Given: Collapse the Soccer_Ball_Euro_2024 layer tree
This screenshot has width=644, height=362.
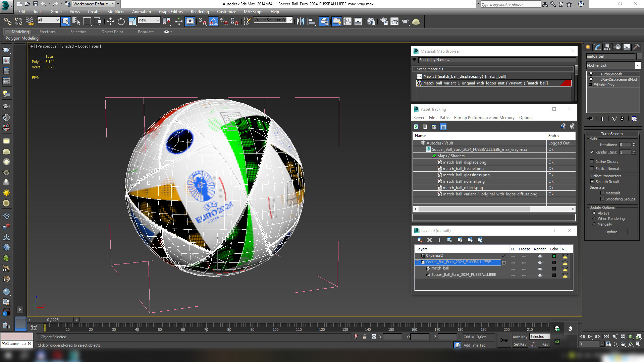Looking at the screenshot, I should (x=418, y=262).
